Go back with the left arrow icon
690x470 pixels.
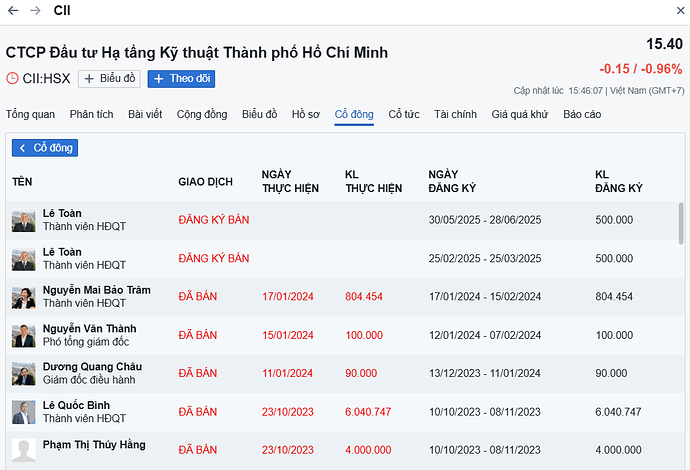[13, 11]
